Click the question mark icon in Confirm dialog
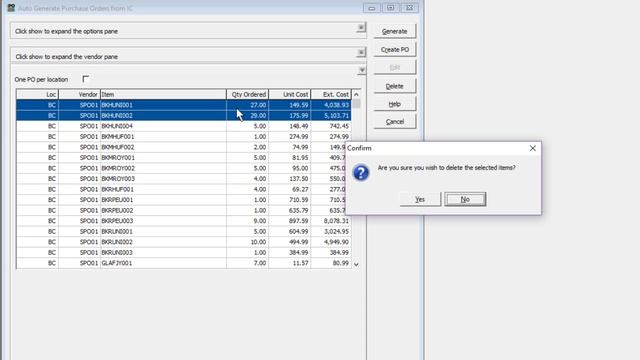Viewport: 640px width, 360px height. pos(361,173)
